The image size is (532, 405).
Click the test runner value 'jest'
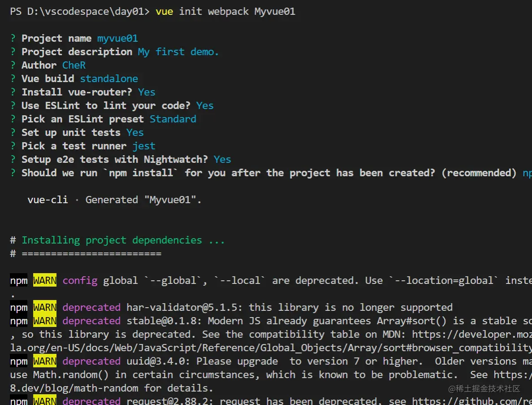(144, 146)
